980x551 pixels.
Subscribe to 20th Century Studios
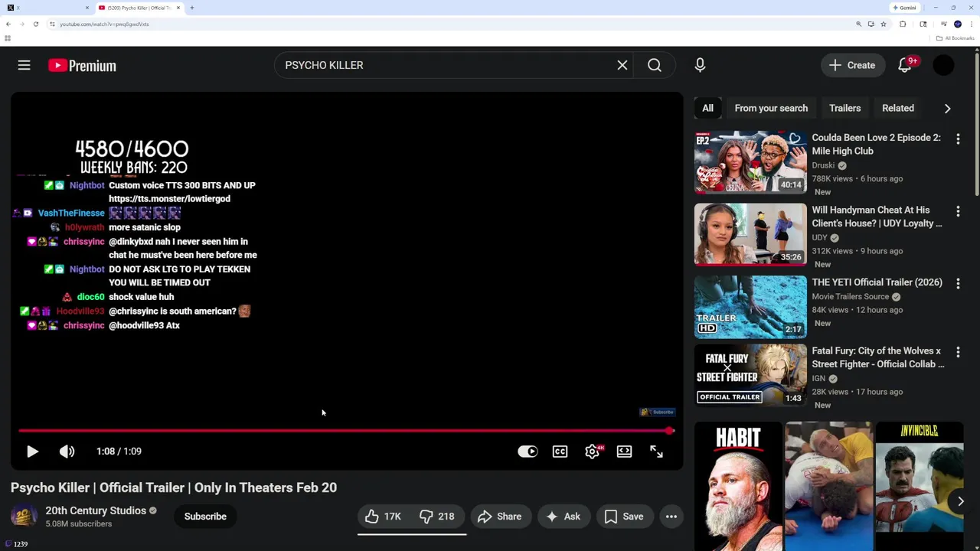[205, 517]
